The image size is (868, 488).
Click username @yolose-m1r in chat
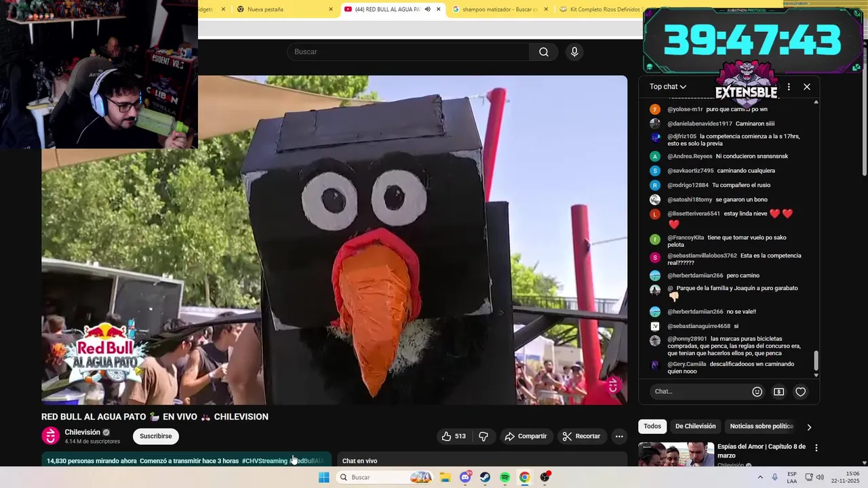685,109
